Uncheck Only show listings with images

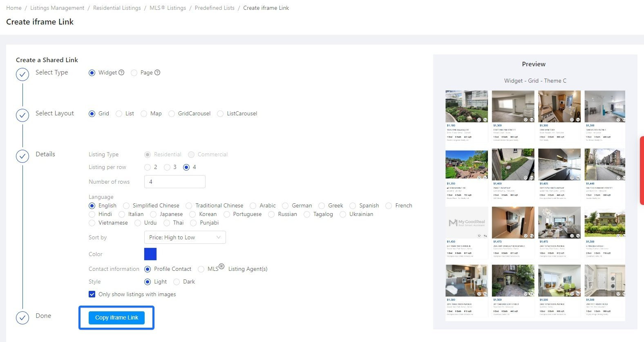pyautogui.click(x=92, y=295)
